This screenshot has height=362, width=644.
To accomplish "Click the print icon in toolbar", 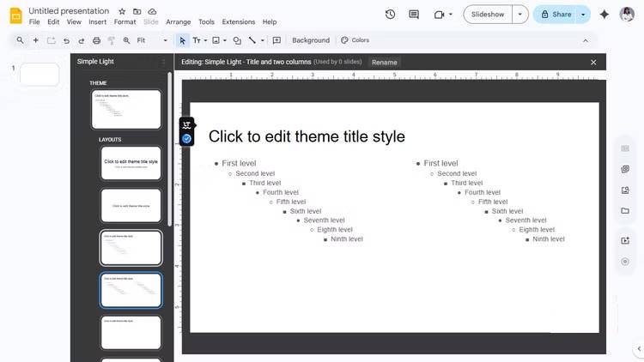I will pyautogui.click(x=96, y=40).
